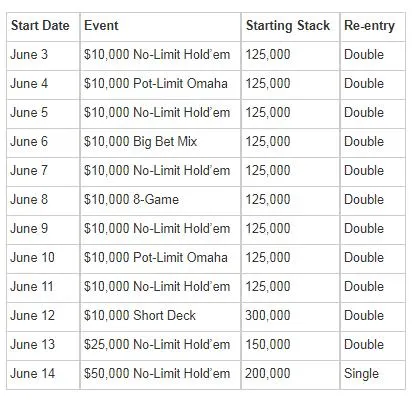Click the Event column header
This screenshot has height=411, width=418.
pyautogui.click(x=160, y=27)
